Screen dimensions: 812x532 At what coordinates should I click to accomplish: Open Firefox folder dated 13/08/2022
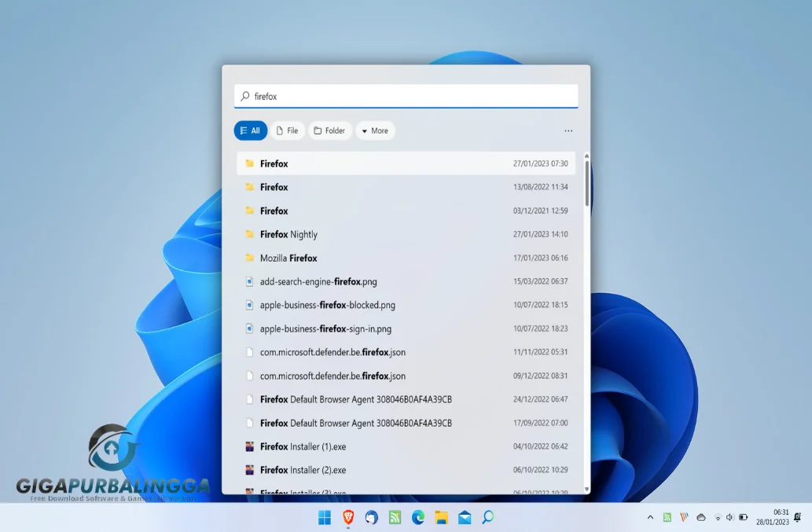pyautogui.click(x=406, y=187)
